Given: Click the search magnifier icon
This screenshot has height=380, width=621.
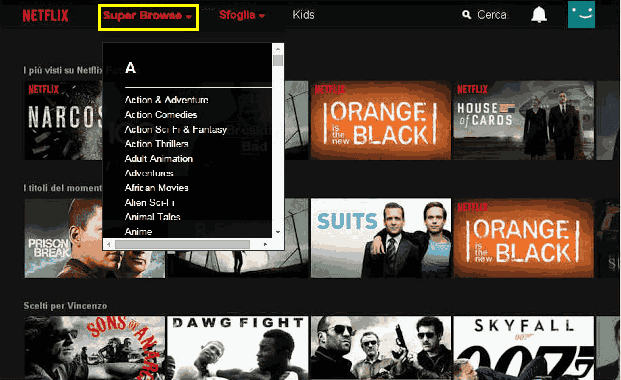Looking at the screenshot, I should pos(467,15).
